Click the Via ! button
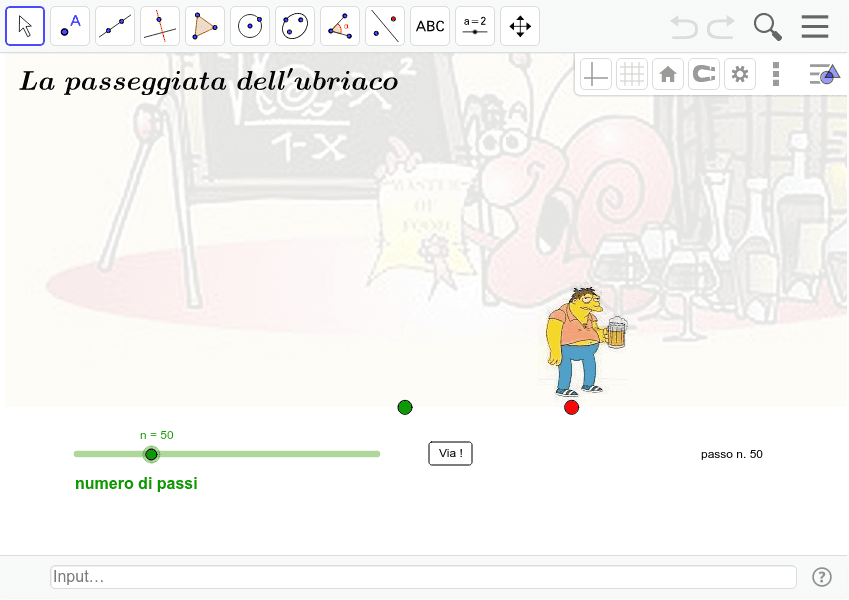This screenshot has width=849, height=600. pos(450,453)
